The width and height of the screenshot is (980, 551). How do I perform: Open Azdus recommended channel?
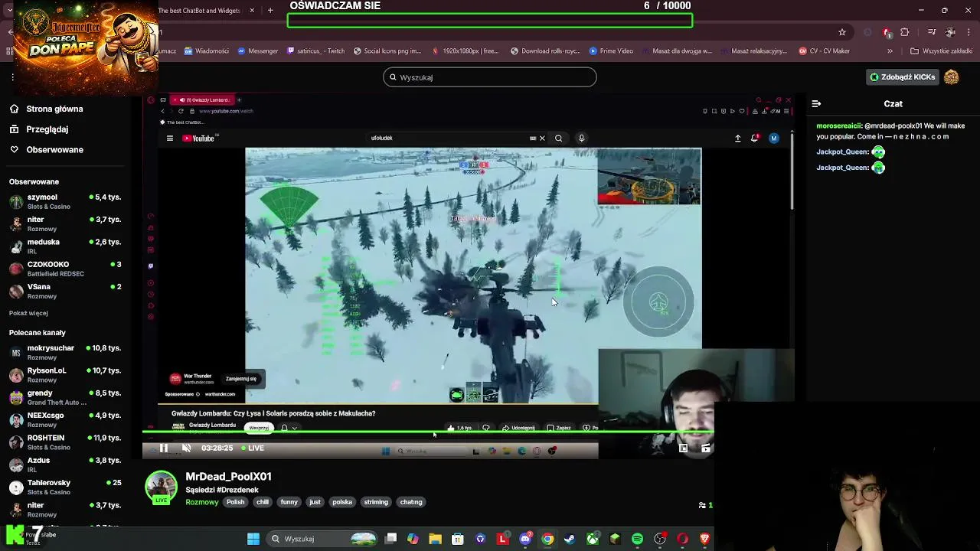tap(65, 465)
